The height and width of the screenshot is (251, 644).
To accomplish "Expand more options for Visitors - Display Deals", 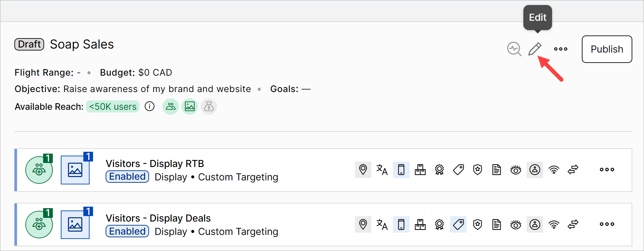I will pyautogui.click(x=607, y=224).
